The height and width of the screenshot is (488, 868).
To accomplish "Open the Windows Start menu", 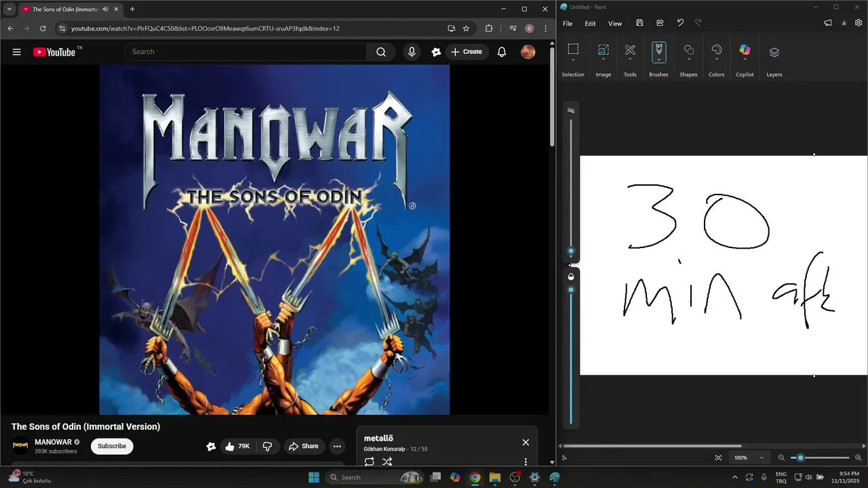I will point(314,477).
